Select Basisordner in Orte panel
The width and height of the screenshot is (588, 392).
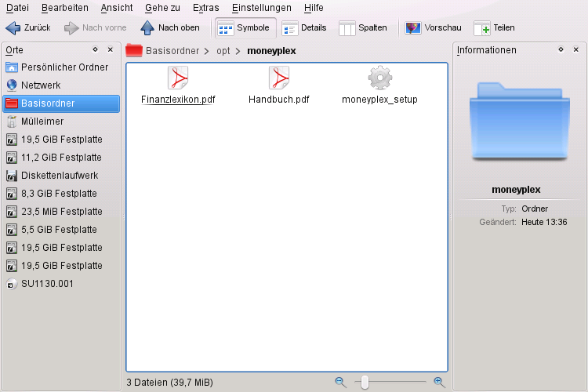(x=61, y=103)
